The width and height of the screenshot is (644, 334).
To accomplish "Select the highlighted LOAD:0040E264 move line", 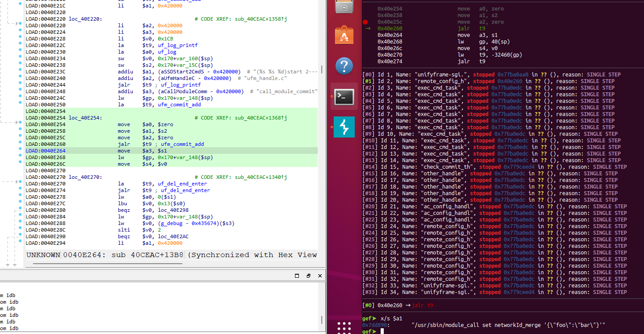I will [171, 151].
